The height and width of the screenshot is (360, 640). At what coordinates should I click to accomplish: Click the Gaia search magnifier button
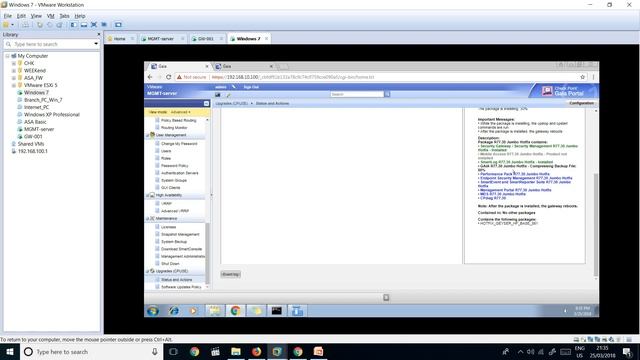(x=387, y=94)
